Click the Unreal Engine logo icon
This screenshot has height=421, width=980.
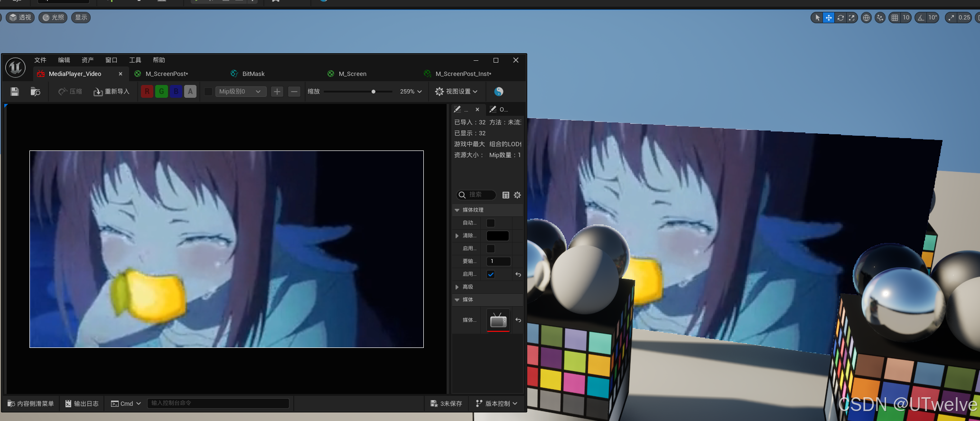coord(16,67)
